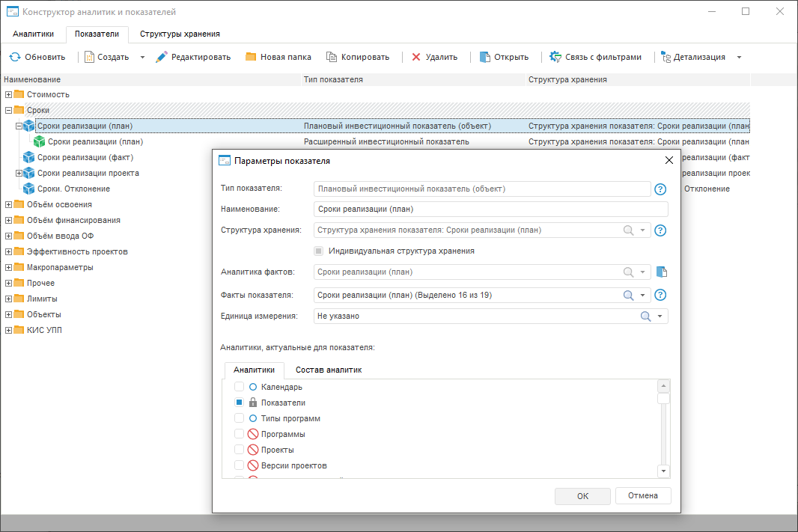
Task: Open the Создать dropdown arrow
Action: tap(142, 57)
